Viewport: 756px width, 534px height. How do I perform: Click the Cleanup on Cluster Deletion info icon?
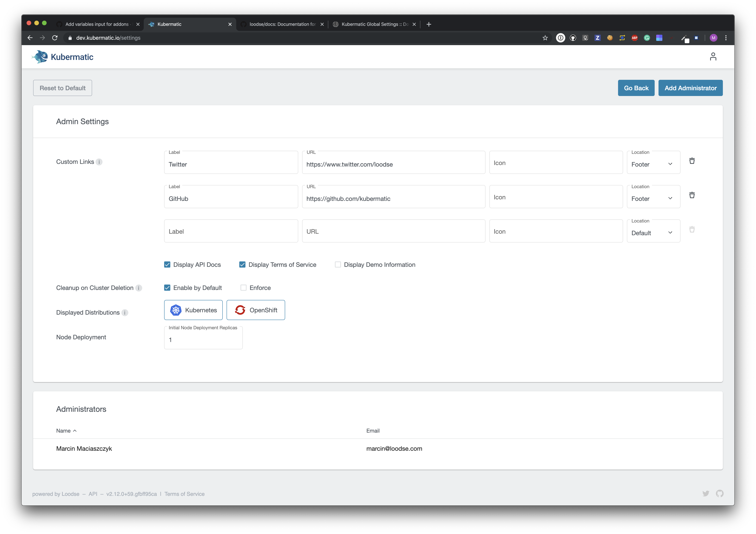click(x=139, y=288)
